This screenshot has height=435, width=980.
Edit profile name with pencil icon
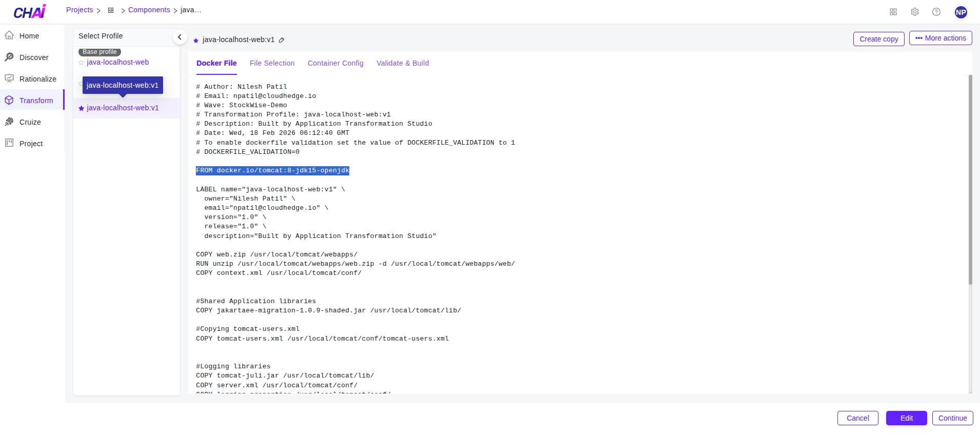point(282,40)
